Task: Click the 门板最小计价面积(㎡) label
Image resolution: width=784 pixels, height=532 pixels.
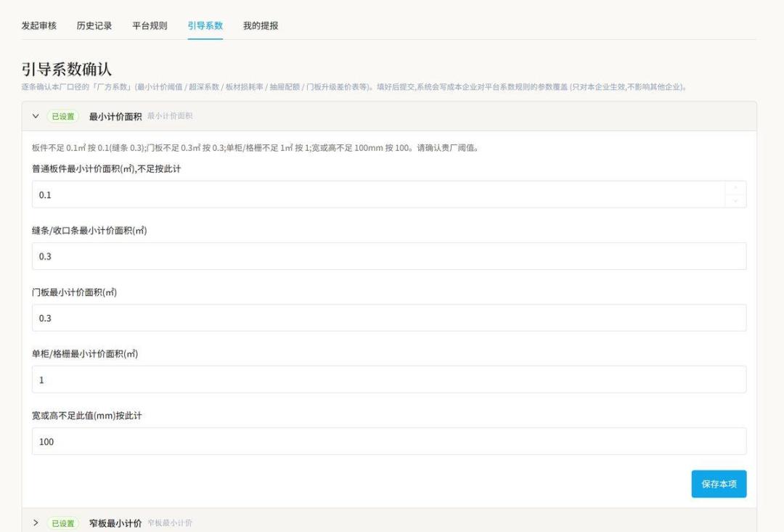Action: pos(75,292)
